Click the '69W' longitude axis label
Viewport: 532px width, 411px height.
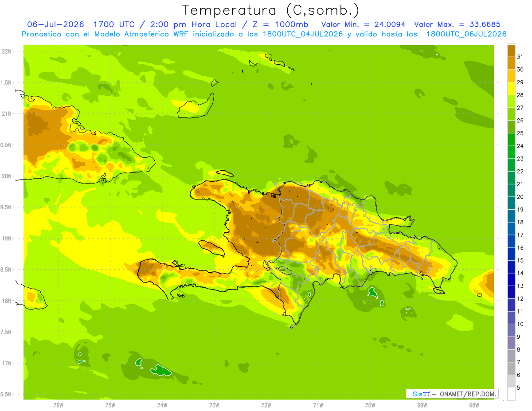422,405
